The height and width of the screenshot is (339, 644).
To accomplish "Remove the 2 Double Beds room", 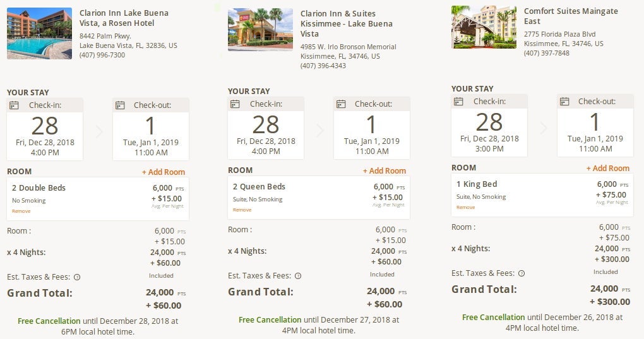I will point(21,211).
